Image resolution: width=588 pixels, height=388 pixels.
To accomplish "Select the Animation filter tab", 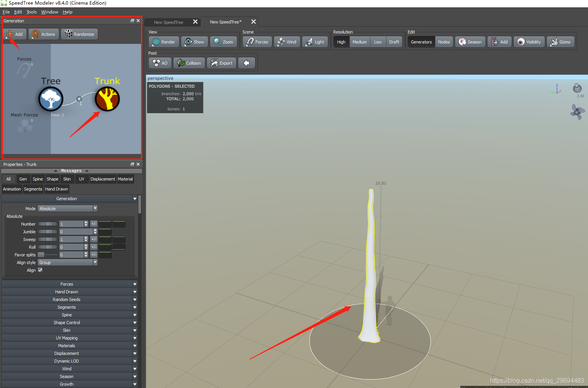I will pos(12,189).
